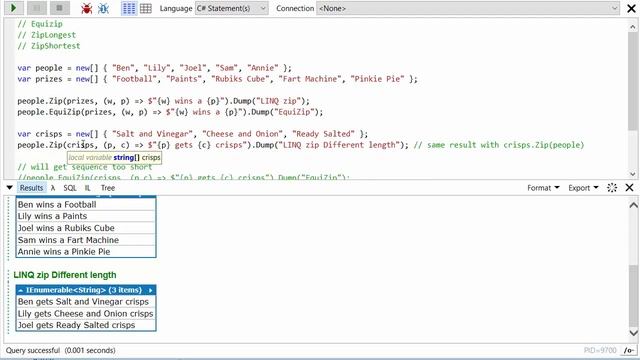Run the query with the green play button
The image size is (640, 360).
(x=14, y=8)
